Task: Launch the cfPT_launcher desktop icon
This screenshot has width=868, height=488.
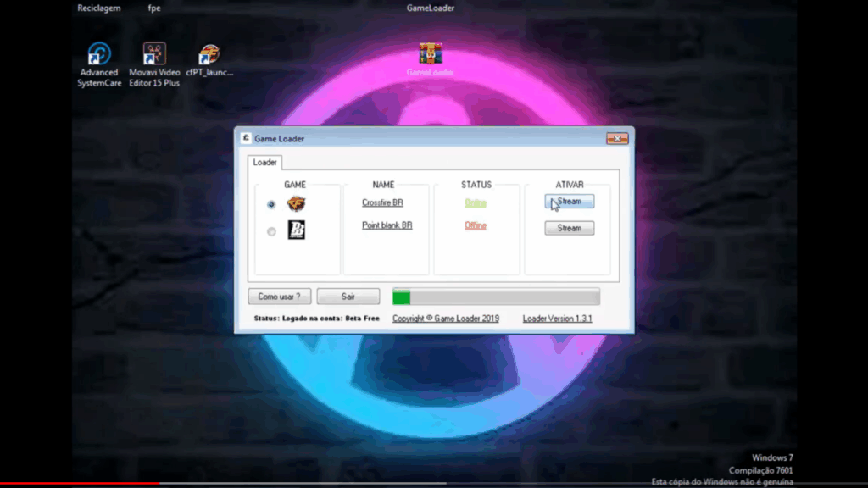Action: [x=209, y=55]
